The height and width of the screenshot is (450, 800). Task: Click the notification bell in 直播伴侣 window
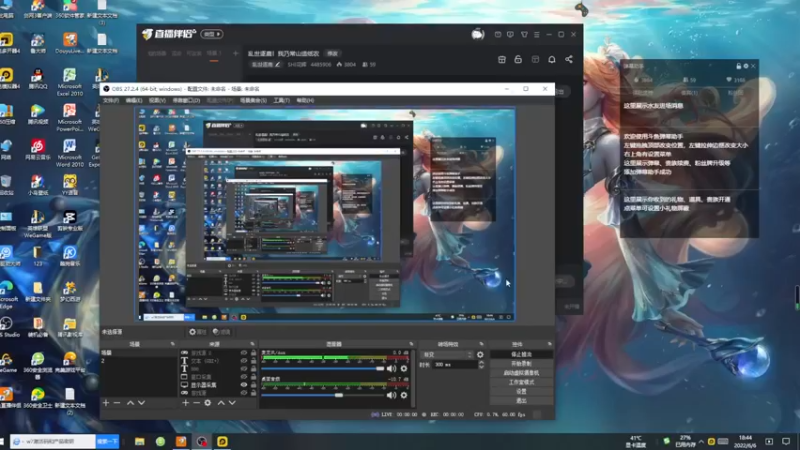(552, 60)
